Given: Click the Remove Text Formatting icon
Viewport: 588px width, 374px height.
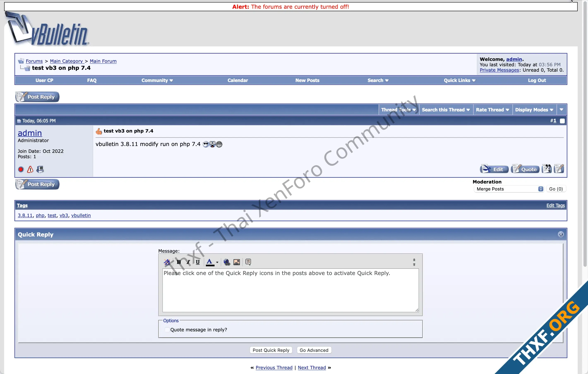Looking at the screenshot, I should [x=167, y=262].
